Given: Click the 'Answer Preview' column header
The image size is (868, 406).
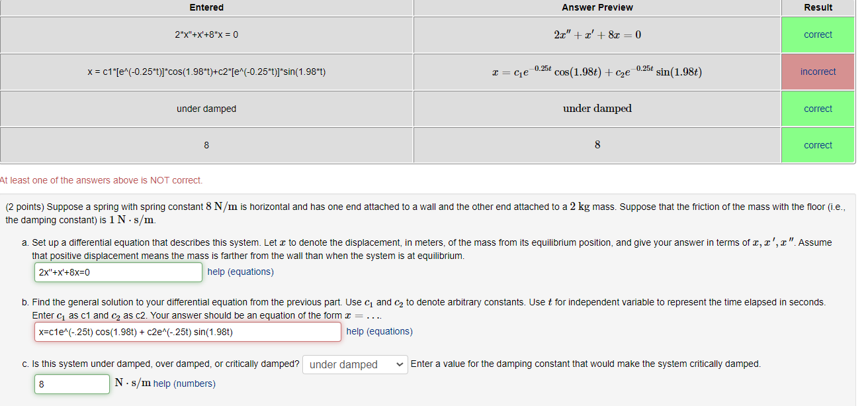Looking at the screenshot, I should click(x=597, y=7).
